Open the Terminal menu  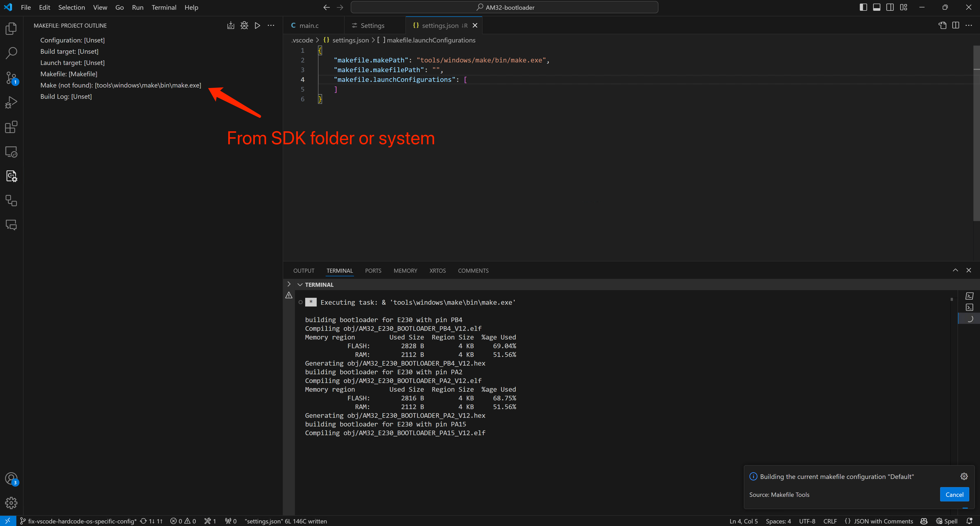pos(164,7)
